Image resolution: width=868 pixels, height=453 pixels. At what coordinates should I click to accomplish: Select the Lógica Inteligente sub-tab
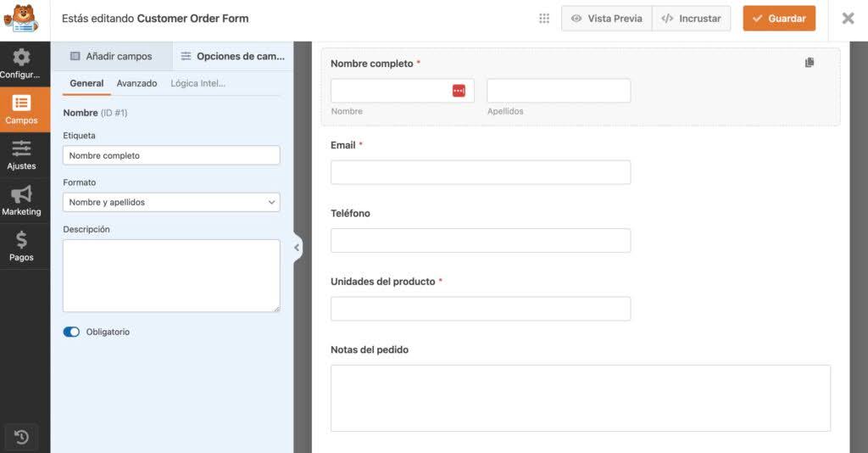[198, 83]
